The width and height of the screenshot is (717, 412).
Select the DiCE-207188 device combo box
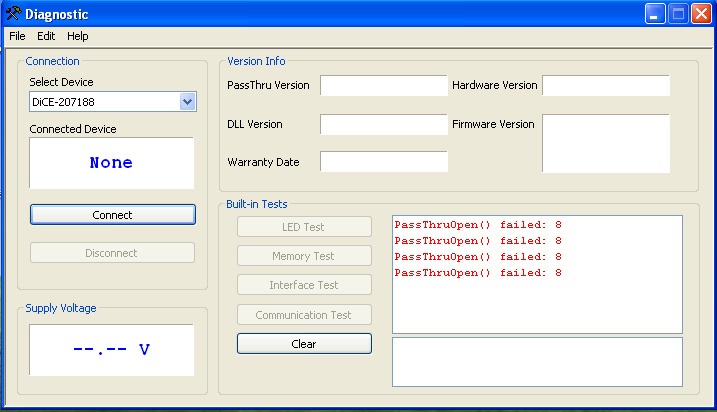(x=113, y=102)
